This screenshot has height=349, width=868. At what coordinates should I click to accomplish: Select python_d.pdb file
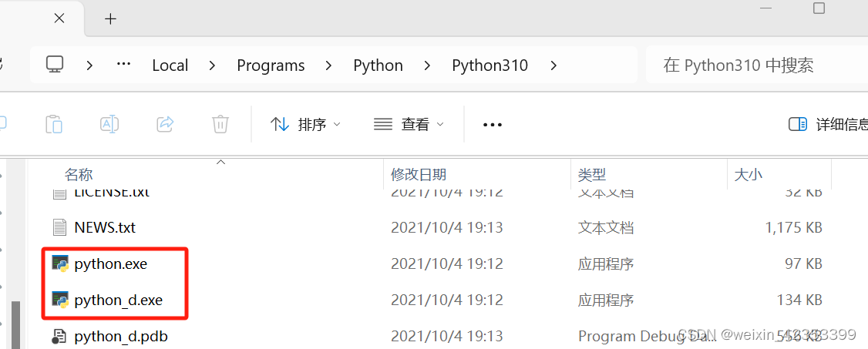pyautogui.click(x=121, y=336)
